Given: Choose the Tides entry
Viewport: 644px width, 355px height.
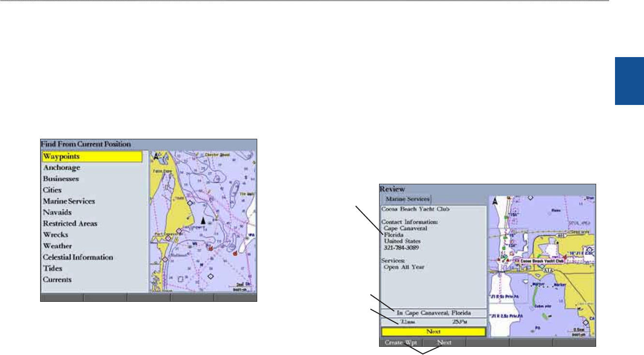Looking at the screenshot, I should tap(53, 268).
